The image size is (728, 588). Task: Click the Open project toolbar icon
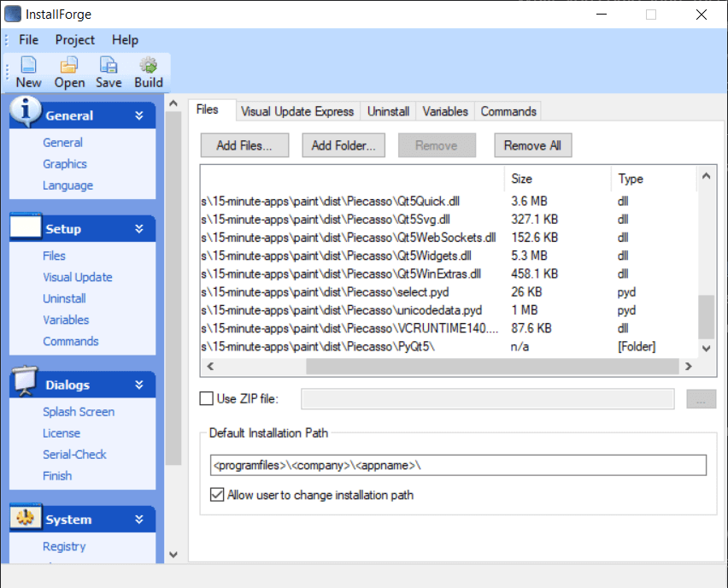pos(69,66)
